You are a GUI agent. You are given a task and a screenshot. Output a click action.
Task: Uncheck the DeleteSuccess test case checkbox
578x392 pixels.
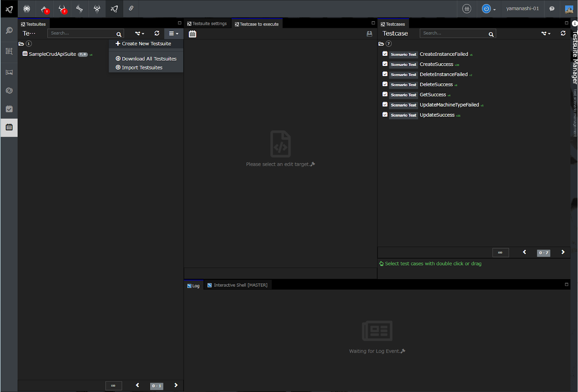pos(385,84)
